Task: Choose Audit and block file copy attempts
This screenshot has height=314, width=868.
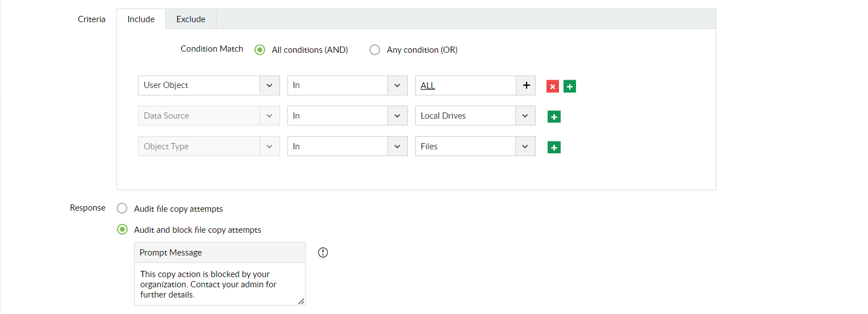Action: click(x=122, y=230)
